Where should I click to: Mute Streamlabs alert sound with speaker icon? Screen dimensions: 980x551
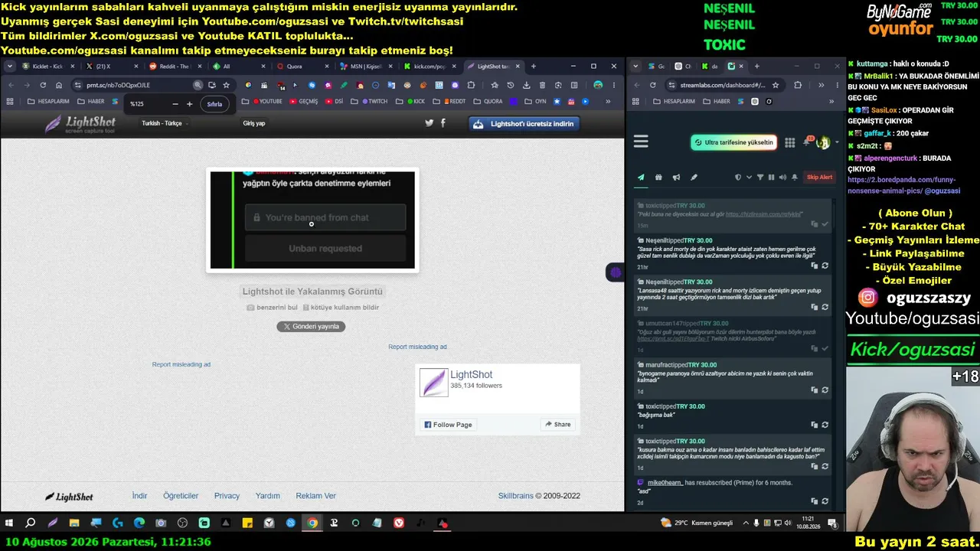(782, 178)
